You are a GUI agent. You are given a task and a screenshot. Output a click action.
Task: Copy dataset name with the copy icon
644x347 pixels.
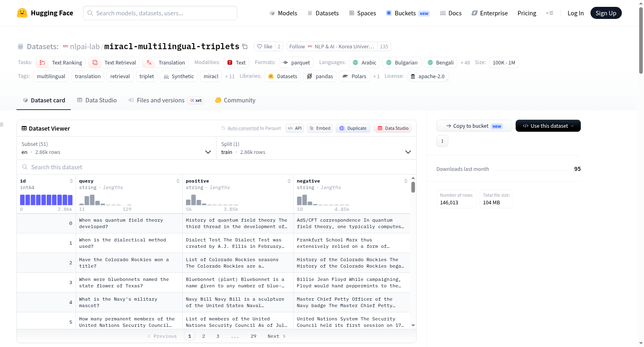pyautogui.click(x=245, y=46)
